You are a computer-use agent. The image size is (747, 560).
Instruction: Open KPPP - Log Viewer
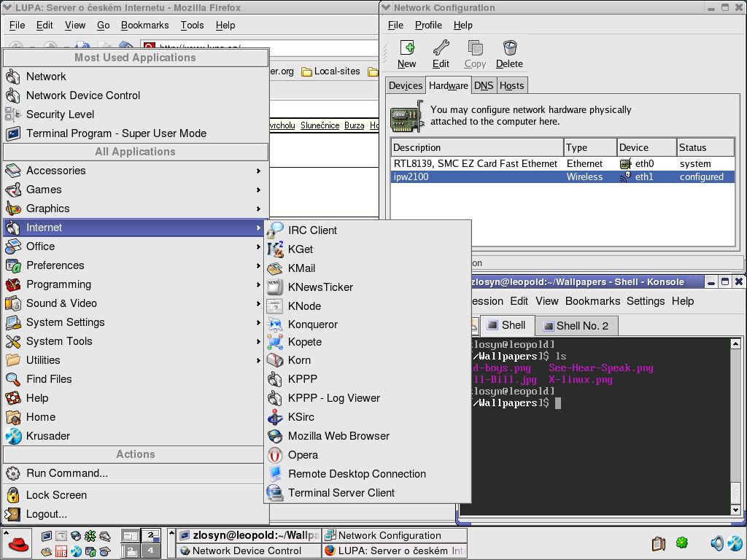pyautogui.click(x=368, y=398)
